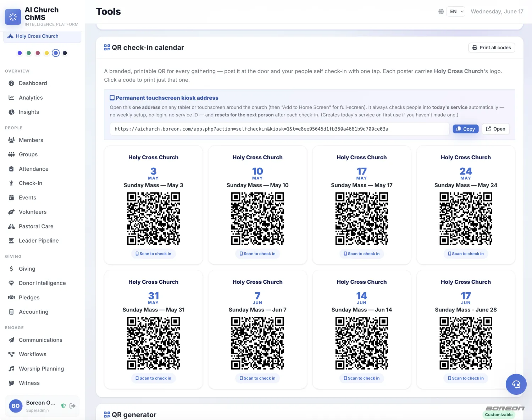Click the QR check-in calendar heading icon
This screenshot has height=420, width=532.
[107, 48]
